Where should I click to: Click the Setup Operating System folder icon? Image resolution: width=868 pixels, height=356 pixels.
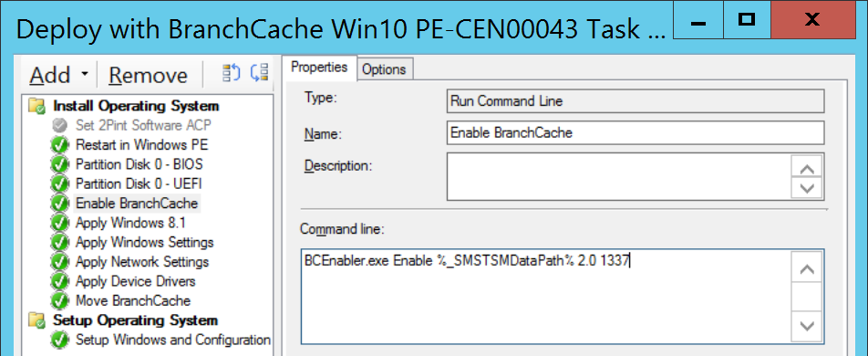click(37, 320)
